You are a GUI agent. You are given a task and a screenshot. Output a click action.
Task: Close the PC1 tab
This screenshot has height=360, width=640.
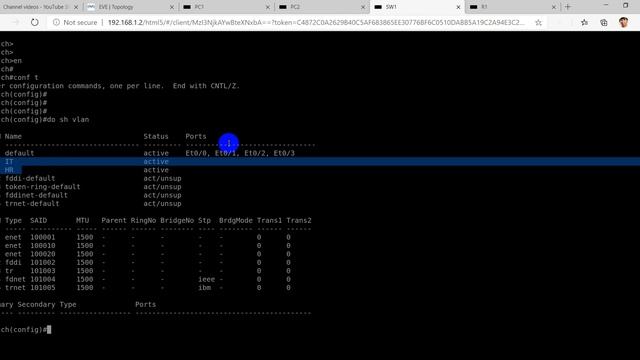pyautogui.click(x=268, y=7)
